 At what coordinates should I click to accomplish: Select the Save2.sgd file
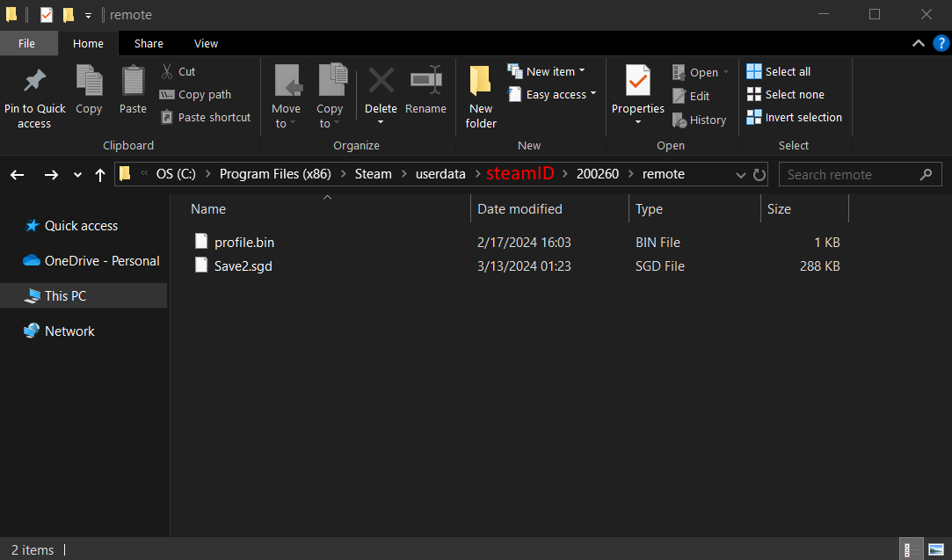[243, 266]
